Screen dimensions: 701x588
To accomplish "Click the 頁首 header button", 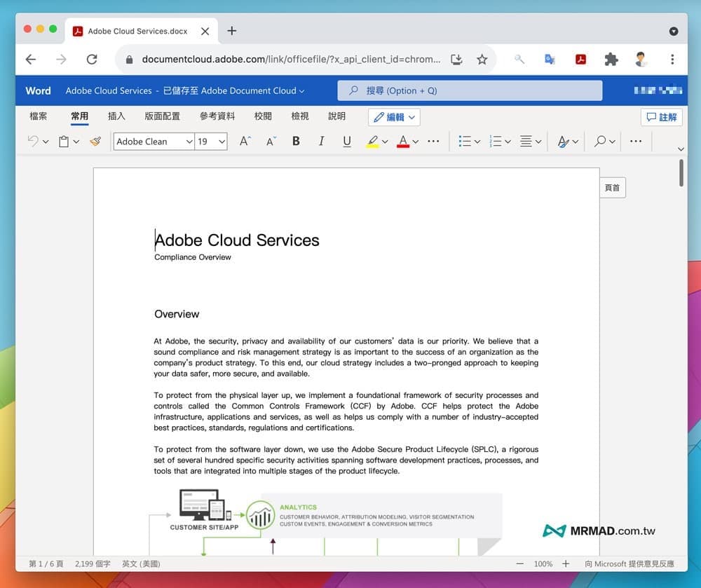I will 613,188.
